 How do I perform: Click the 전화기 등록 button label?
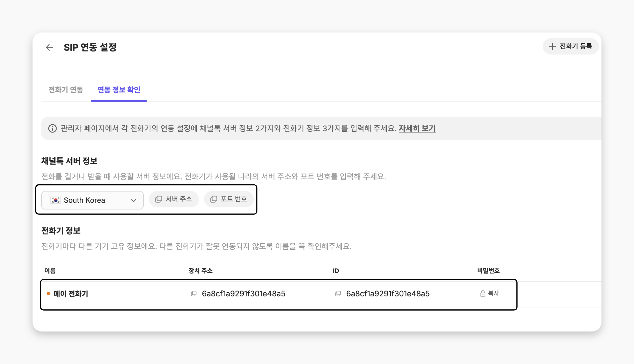click(x=576, y=46)
